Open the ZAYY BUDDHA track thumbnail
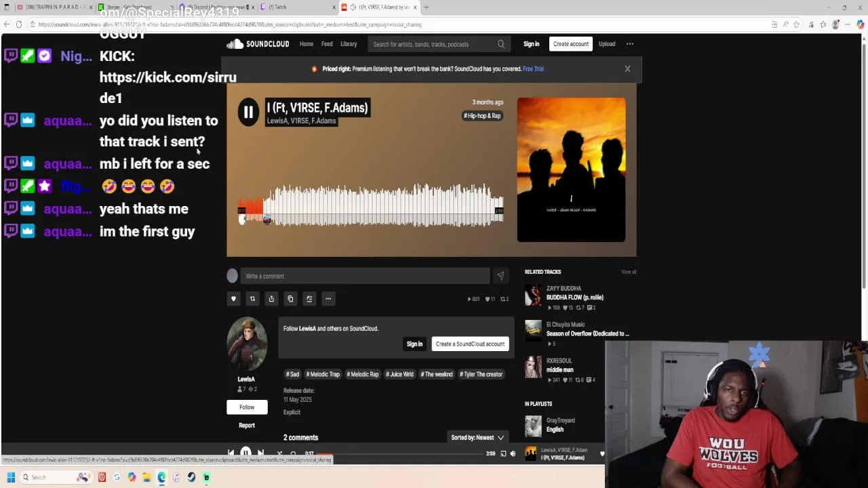868x488 pixels. point(534,296)
